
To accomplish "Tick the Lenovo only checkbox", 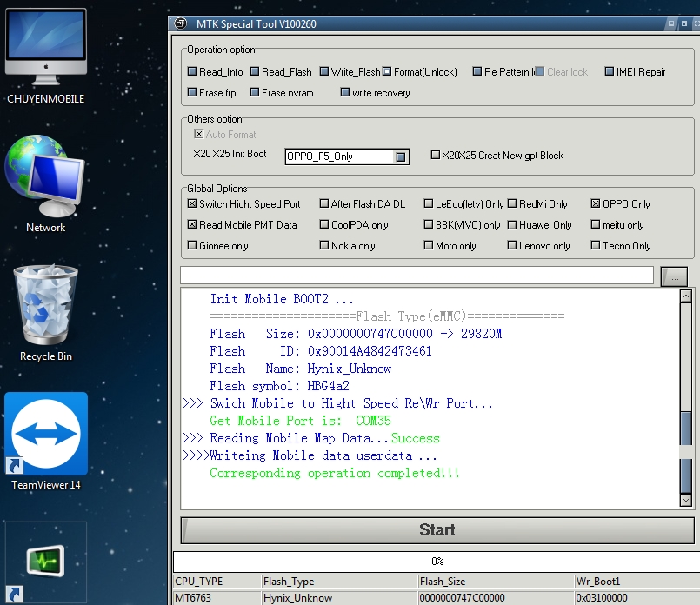I will pyautogui.click(x=512, y=245).
